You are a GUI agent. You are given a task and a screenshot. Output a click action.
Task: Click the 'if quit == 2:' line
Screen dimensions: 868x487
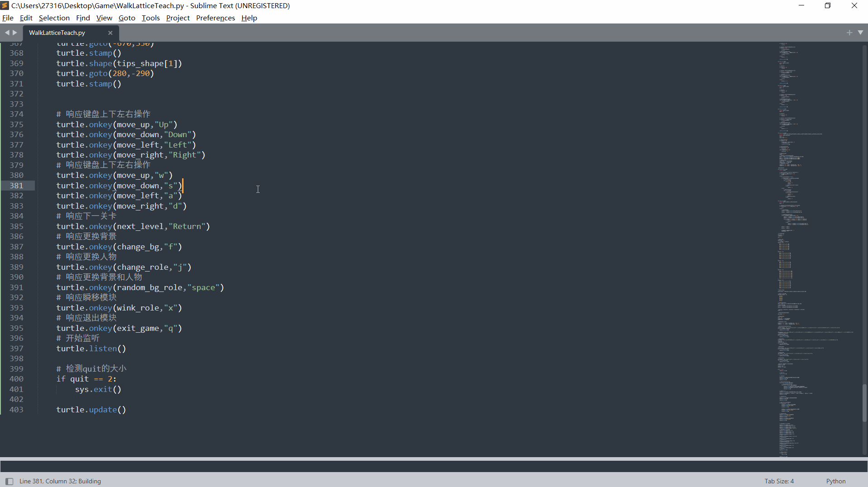87,379
